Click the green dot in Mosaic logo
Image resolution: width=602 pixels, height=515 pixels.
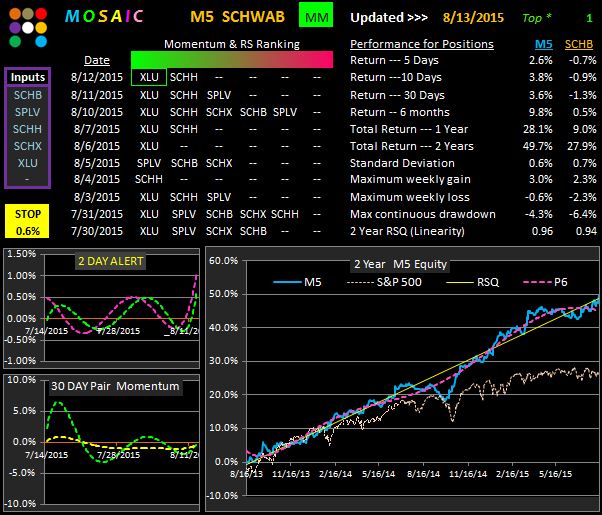15,41
